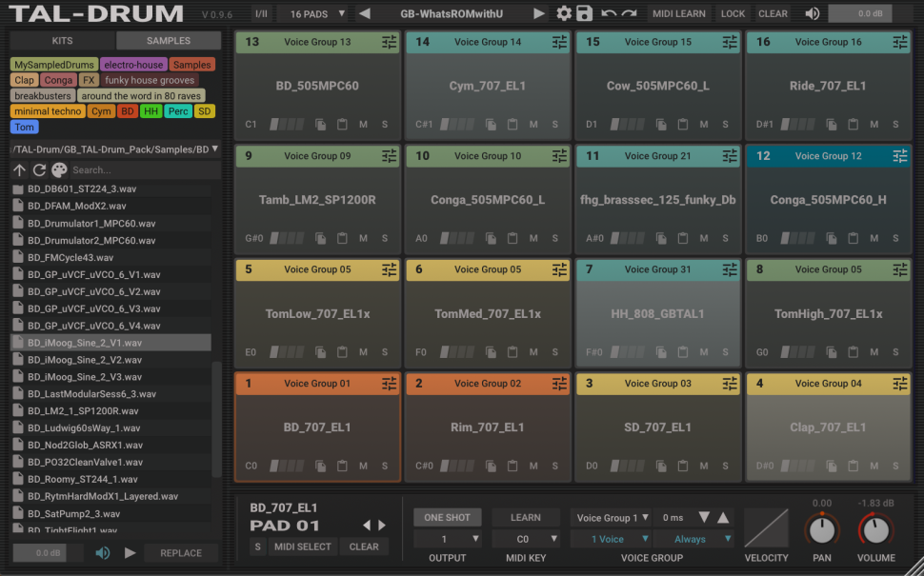Go up one folder in sample browser
This screenshot has height=576, width=924.
click(x=19, y=169)
